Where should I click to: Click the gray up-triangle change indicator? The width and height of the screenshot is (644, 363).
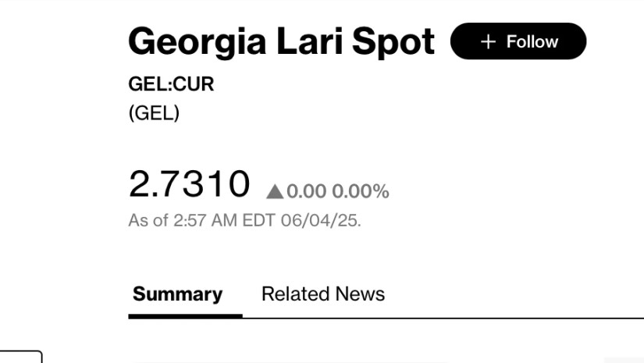(275, 192)
